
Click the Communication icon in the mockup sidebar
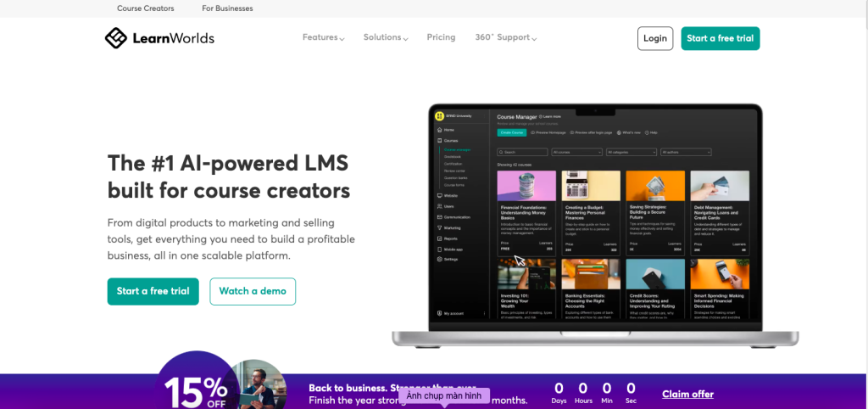[x=439, y=217]
